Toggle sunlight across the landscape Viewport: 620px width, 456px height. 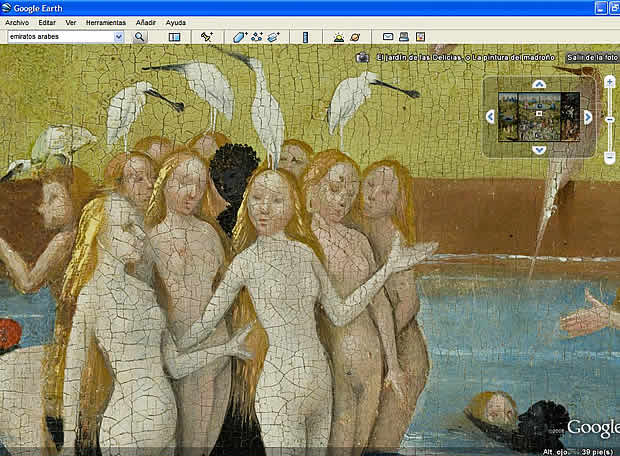click(x=338, y=37)
